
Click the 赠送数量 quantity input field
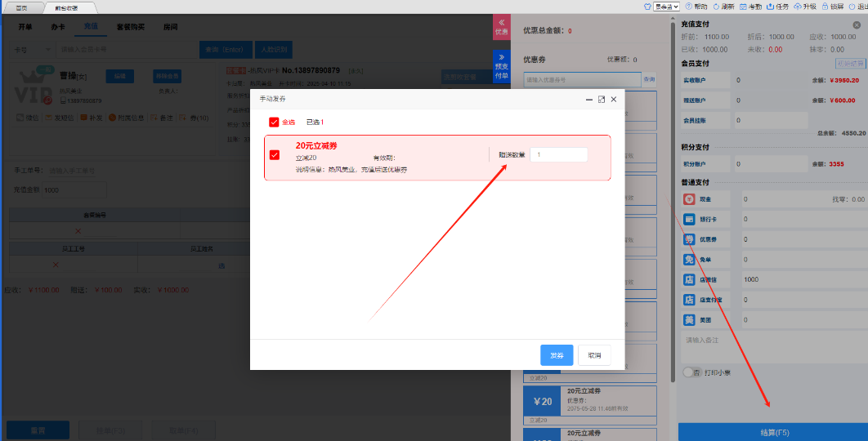click(x=558, y=155)
